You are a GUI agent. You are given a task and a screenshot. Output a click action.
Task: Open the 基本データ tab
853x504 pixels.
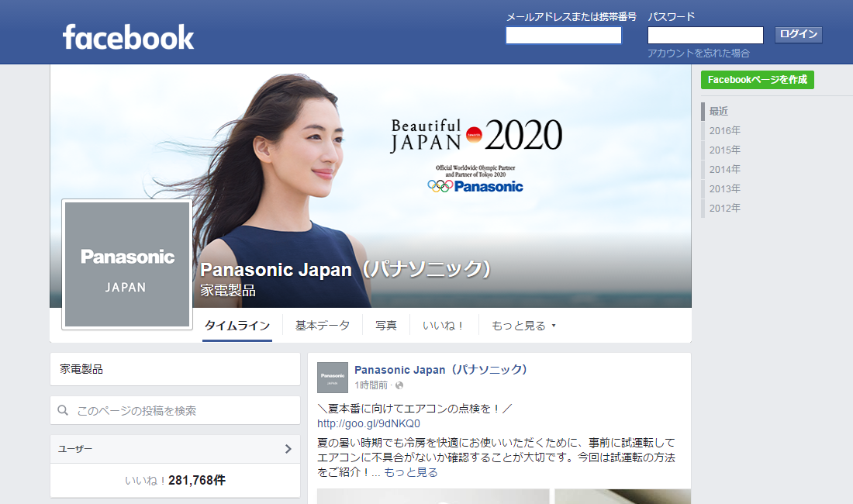[x=323, y=326]
